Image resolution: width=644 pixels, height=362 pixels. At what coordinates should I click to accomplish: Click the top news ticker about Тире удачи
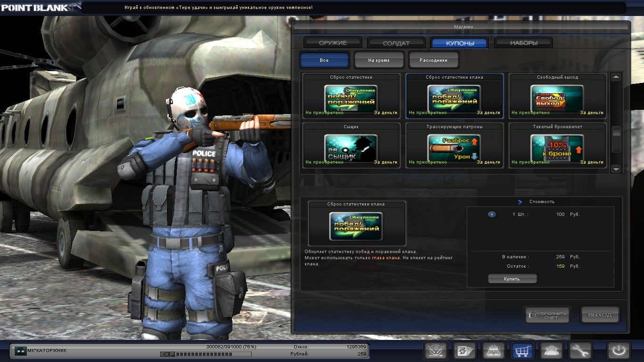pos(218,8)
